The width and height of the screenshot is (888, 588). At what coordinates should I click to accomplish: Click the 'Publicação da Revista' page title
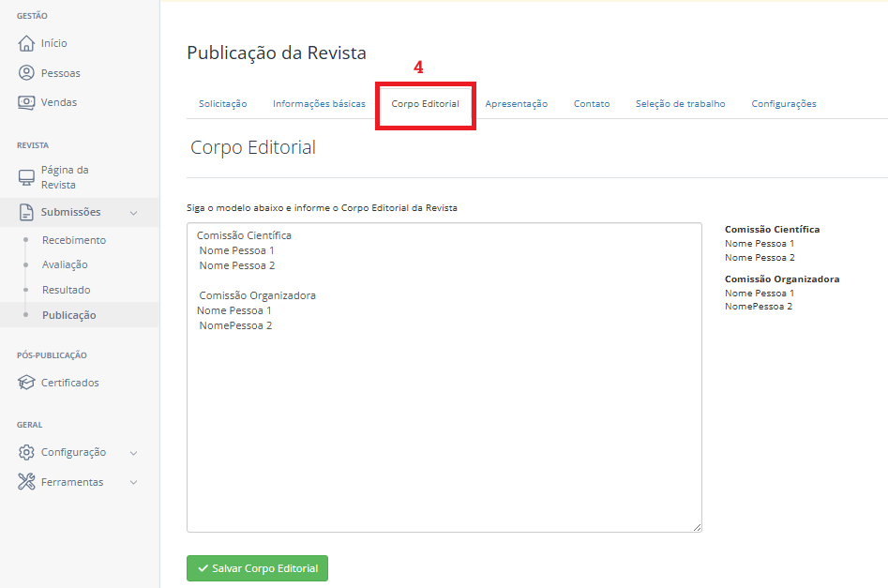(277, 53)
